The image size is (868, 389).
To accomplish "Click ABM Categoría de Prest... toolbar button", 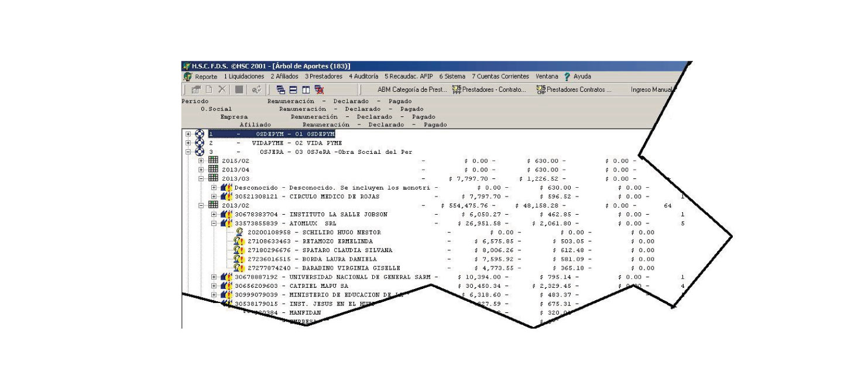I will point(412,90).
